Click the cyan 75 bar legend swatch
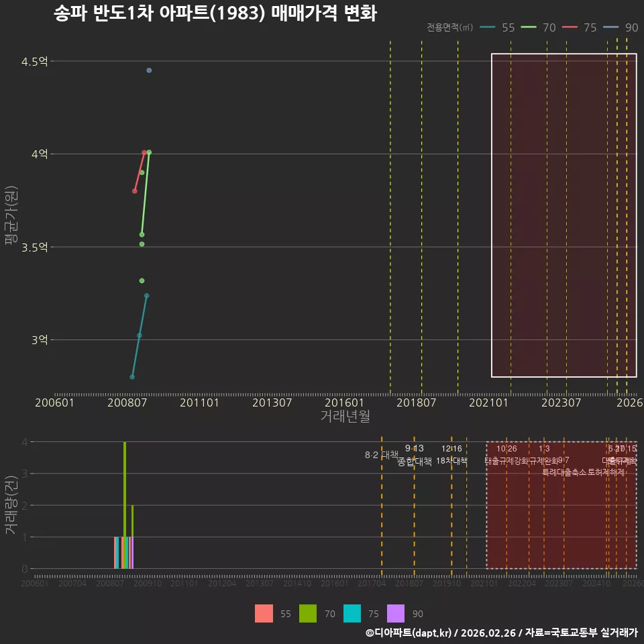The image size is (644, 644). click(x=352, y=614)
